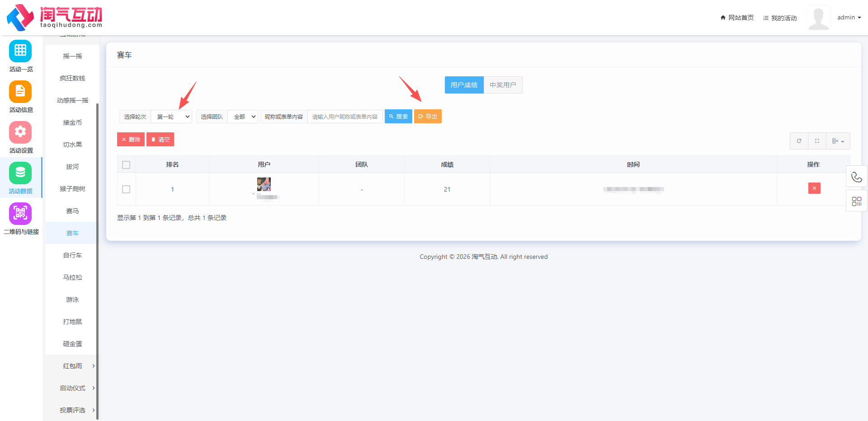Click the score value 21
The width and height of the screenshot is (868, 421).
pos(447,189)
